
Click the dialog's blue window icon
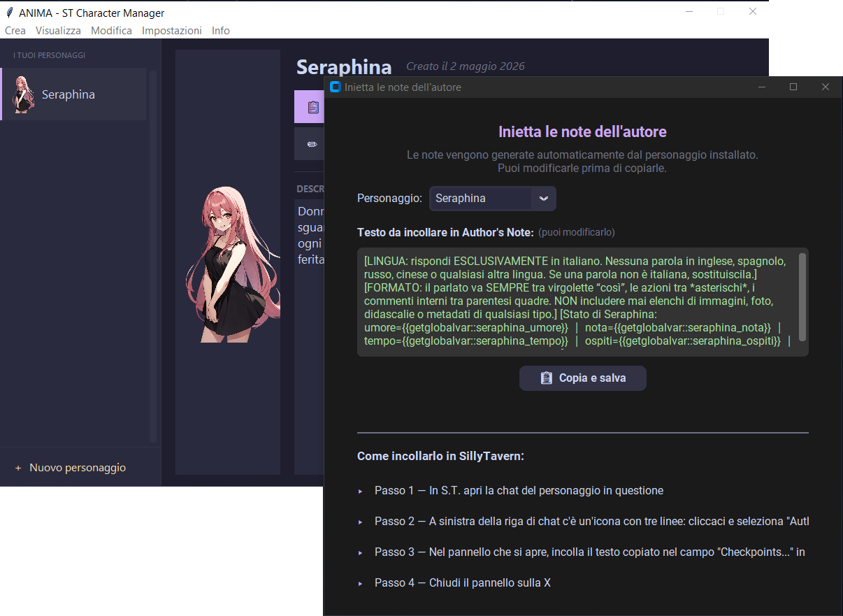[335, 87]
